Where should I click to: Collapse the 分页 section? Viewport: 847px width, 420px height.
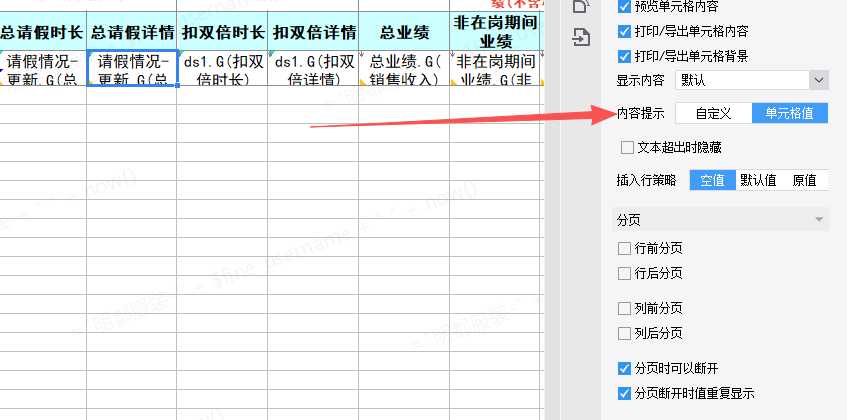[x=820, y=219]
